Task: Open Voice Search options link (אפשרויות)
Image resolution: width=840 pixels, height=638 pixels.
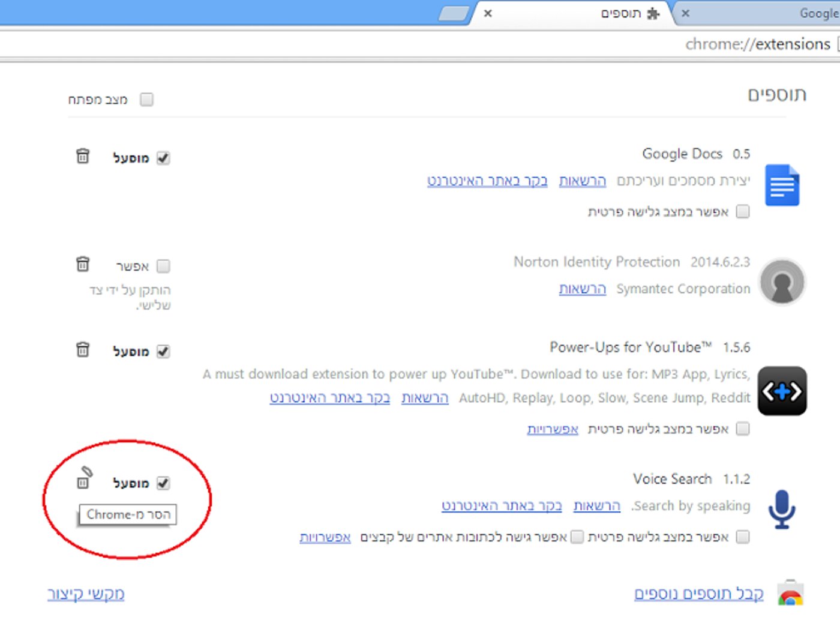Action: tap(325, 537)
